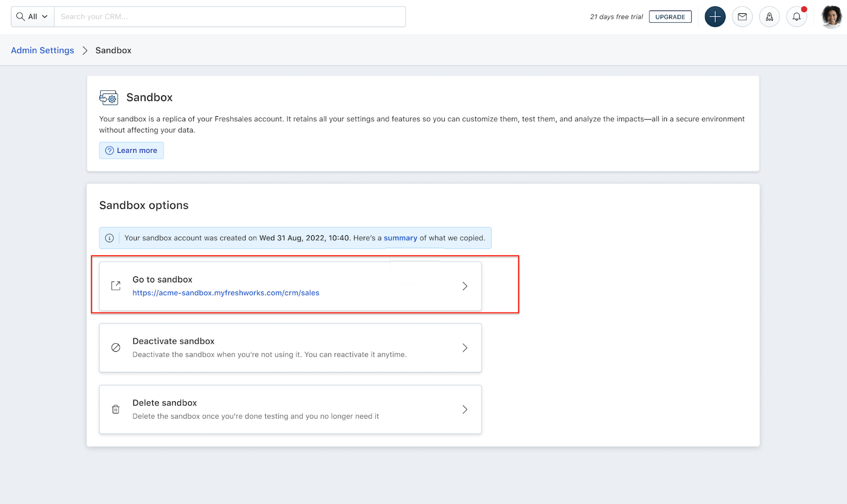The width and height of the screenshot is (847, 504).
Task: Expand the Deactivate sandbox chevron
Action: (465, 347)
